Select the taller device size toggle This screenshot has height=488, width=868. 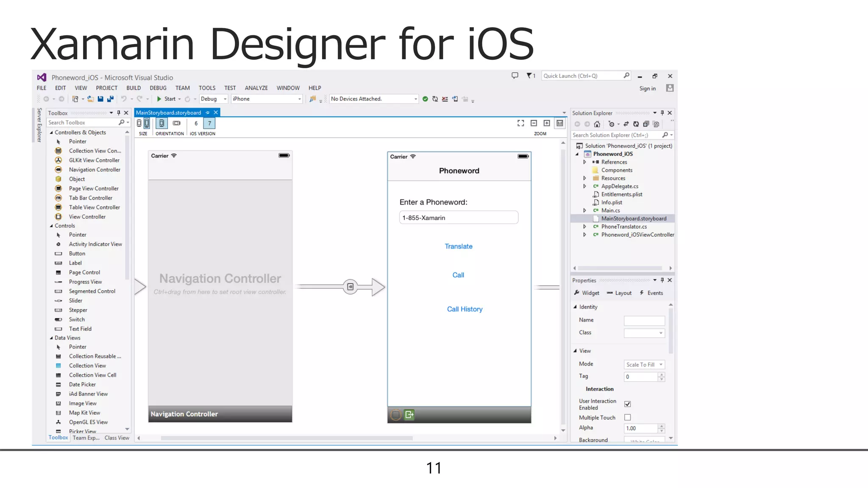point(147,123)
